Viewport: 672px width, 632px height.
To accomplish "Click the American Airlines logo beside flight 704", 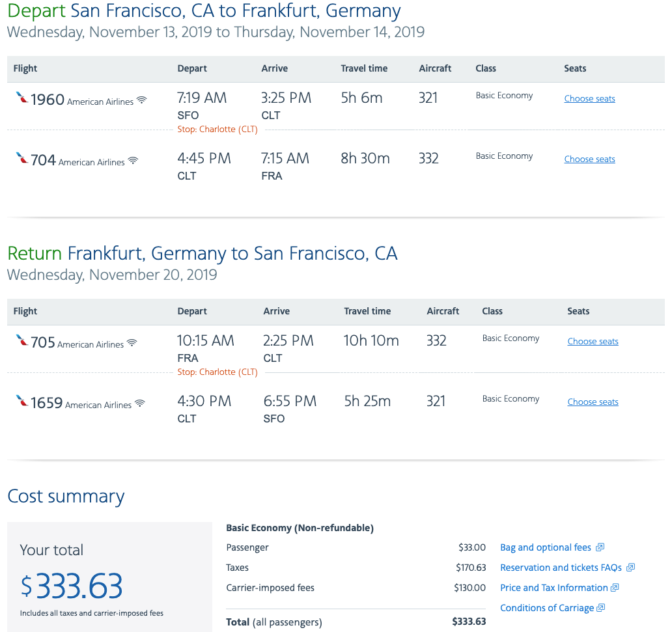I will pyautogui.click(x=22, y=159).
